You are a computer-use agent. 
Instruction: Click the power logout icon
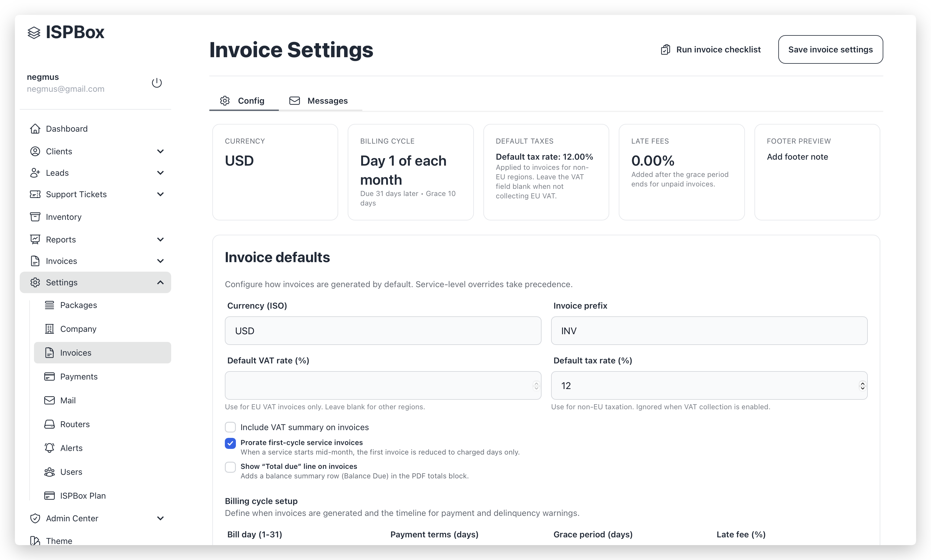157,83
